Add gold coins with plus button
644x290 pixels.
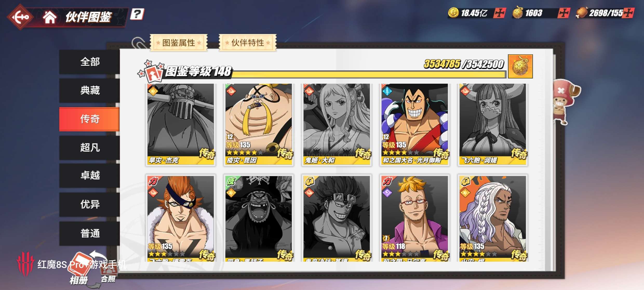coord(500,13)
